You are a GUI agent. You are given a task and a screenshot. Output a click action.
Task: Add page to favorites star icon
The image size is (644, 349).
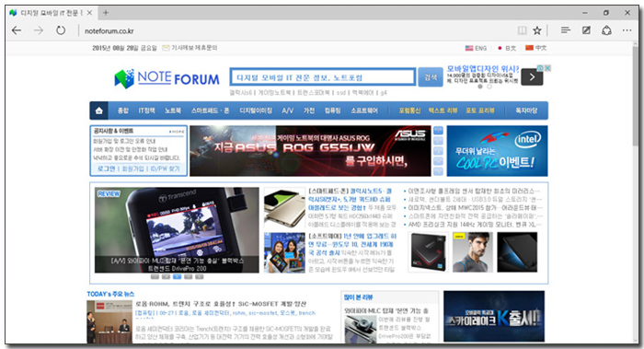point(536,30)
